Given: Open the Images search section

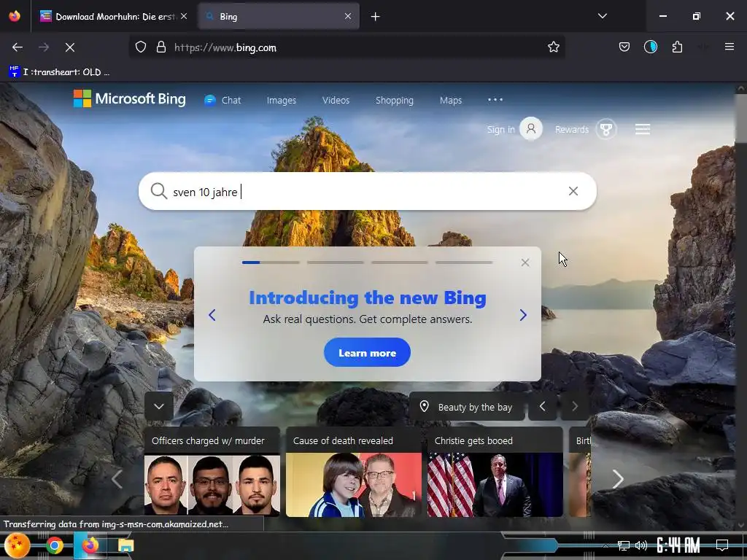Looking at the screenshot, I should [x=281, y=101].
